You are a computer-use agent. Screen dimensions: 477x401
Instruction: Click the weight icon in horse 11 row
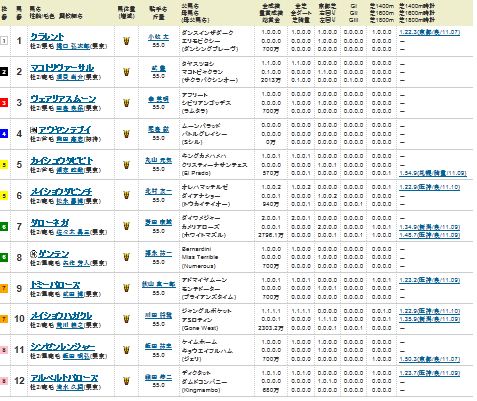point(126,350)
